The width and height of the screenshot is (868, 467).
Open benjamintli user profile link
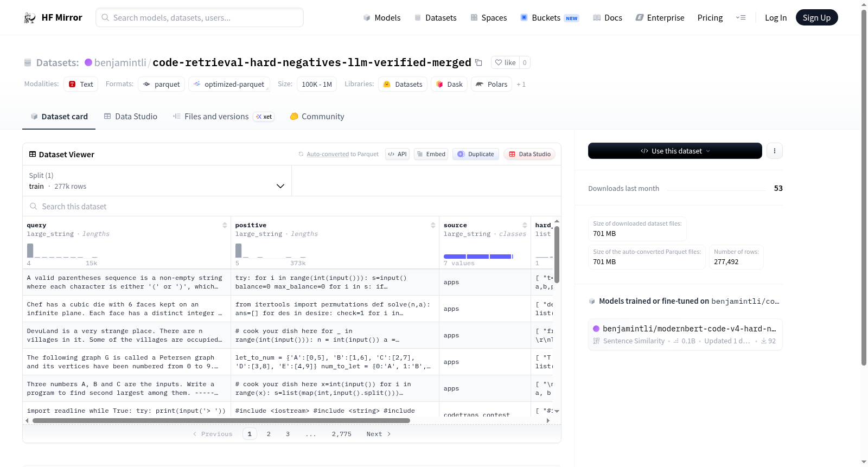tap(120, 62)
